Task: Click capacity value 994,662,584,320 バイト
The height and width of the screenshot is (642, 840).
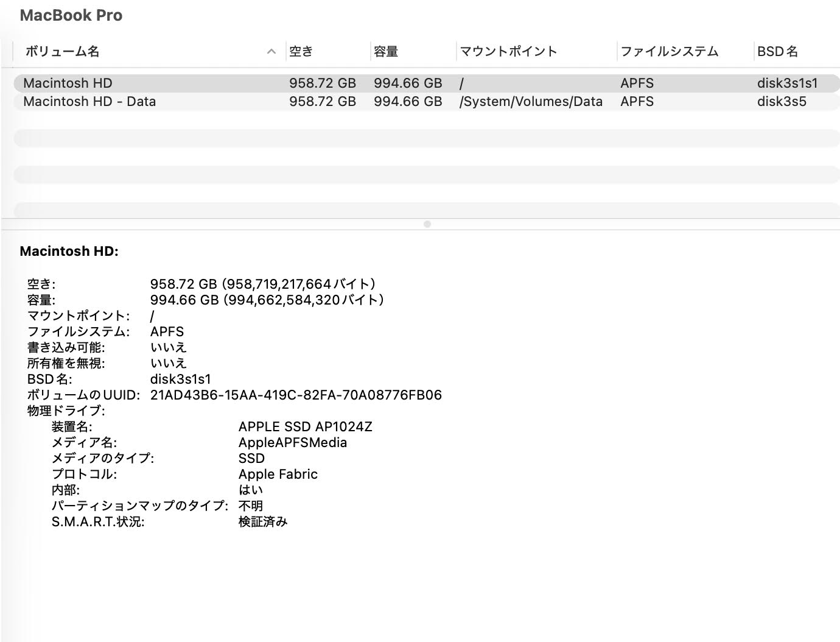Action: [267, 300]
